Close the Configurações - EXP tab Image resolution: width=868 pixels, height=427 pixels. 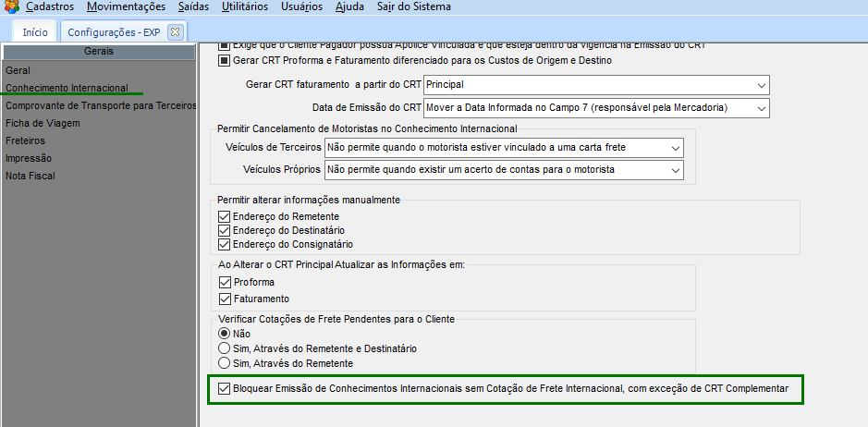tap(176, 31)
